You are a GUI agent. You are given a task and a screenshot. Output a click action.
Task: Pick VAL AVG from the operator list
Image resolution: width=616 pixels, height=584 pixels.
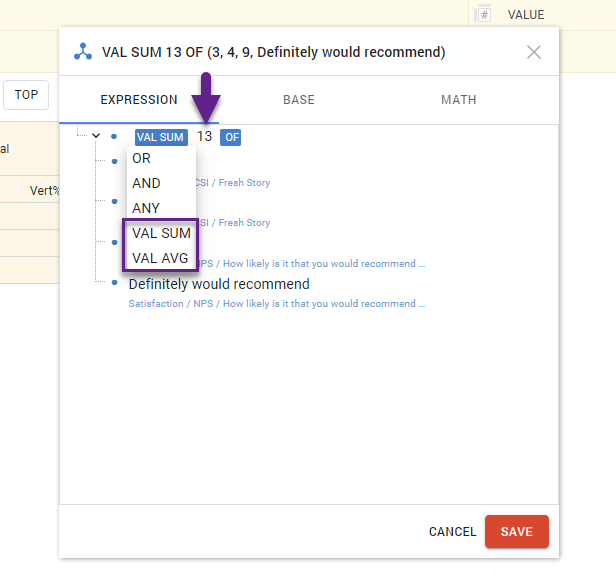click(161, 258)
